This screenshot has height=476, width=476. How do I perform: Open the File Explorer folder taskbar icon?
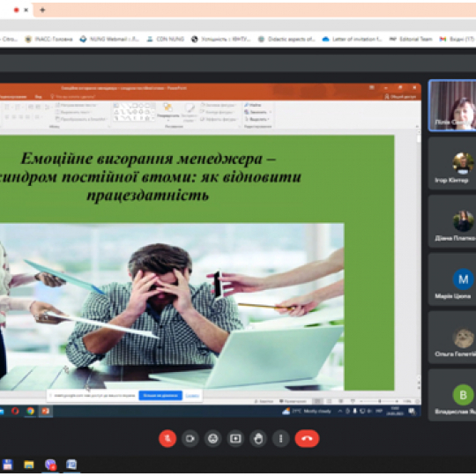(29, 465)
